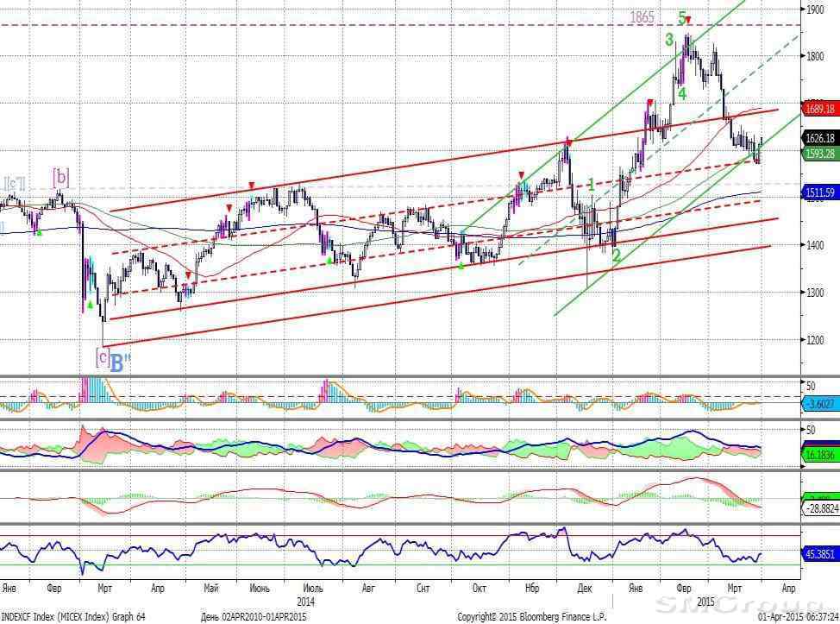The height and width of the screenshot is (624, 840).
Task: Click the Фвр 2014 month axis label
Action: (54, 588)
